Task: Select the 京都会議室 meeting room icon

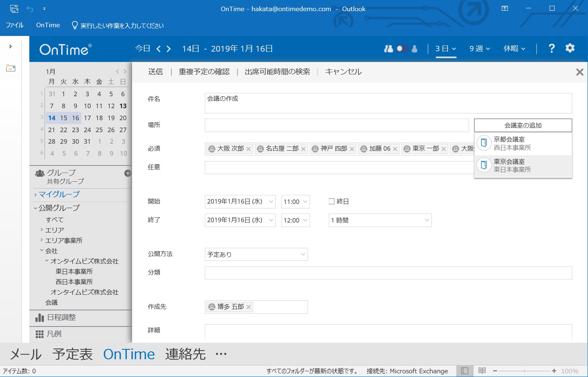Action: (x=484, y=143)
